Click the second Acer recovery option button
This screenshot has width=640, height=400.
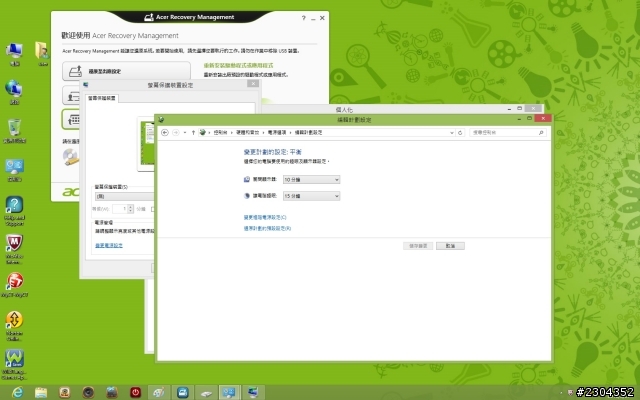coord(71,96)
